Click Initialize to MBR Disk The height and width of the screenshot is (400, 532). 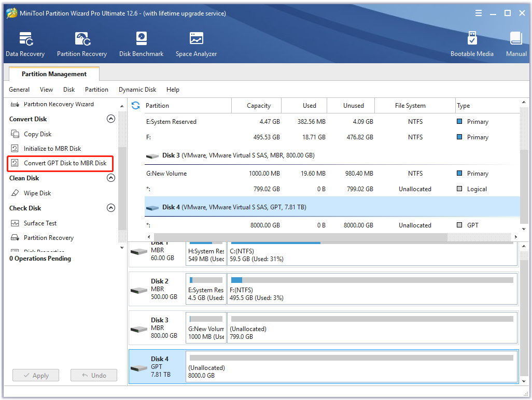(52, 149)
